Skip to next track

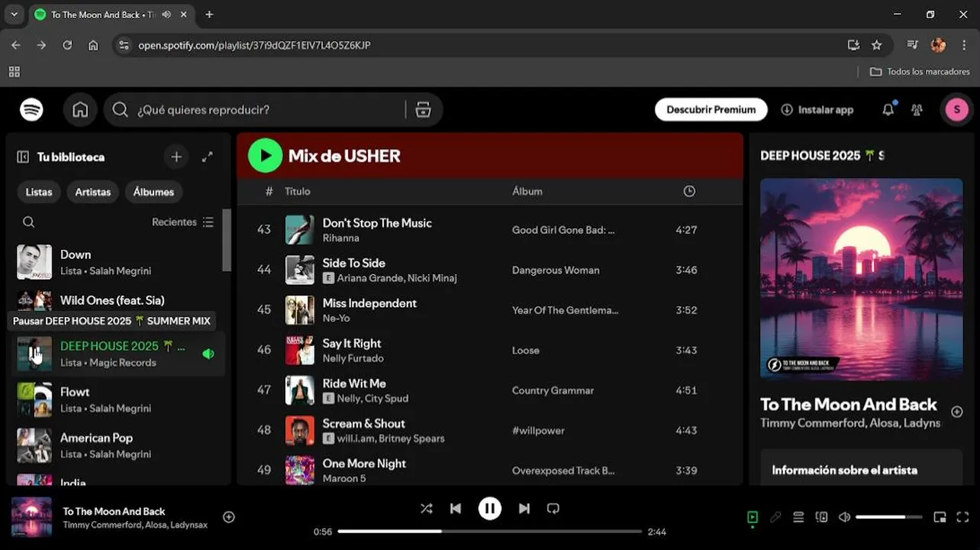524,509
